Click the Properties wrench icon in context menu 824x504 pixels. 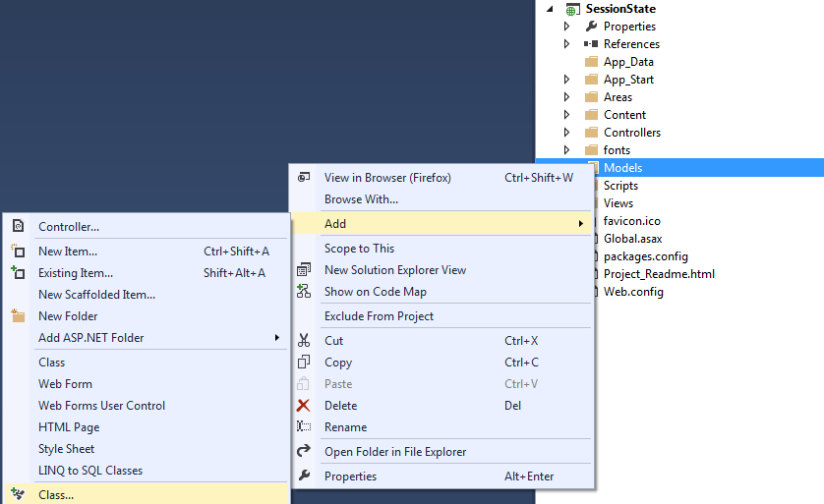[304, 476]
